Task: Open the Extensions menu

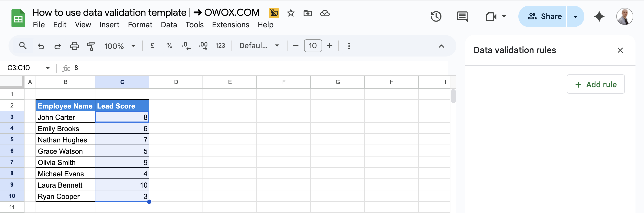Action: tap(230, 25)
